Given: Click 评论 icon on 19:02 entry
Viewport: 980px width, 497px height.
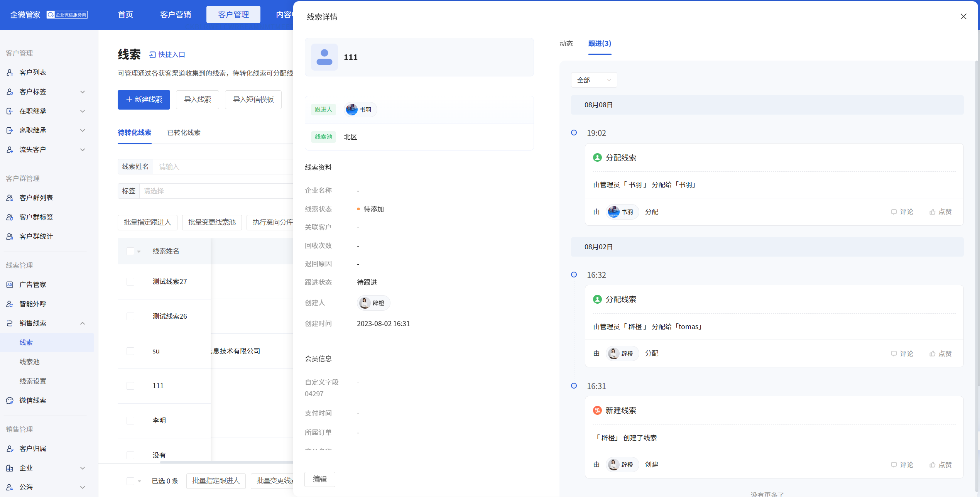Looking at the screenshot, I should 894,212.
